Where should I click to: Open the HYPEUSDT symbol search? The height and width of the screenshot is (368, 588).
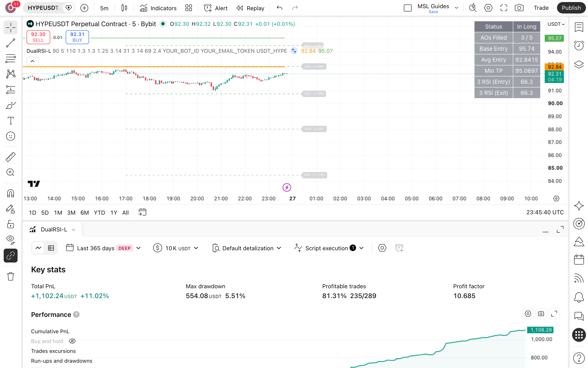click(43, 8)
